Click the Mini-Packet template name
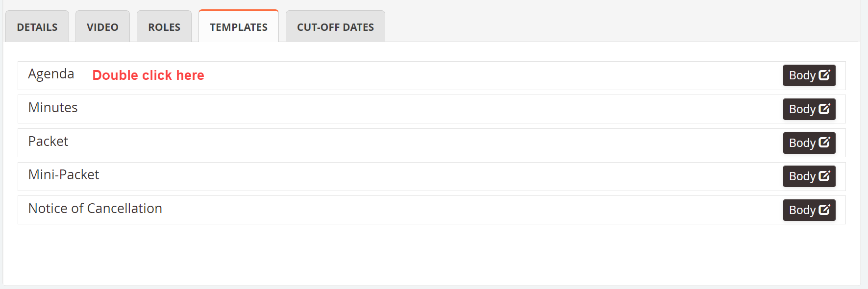 [64, 175]
